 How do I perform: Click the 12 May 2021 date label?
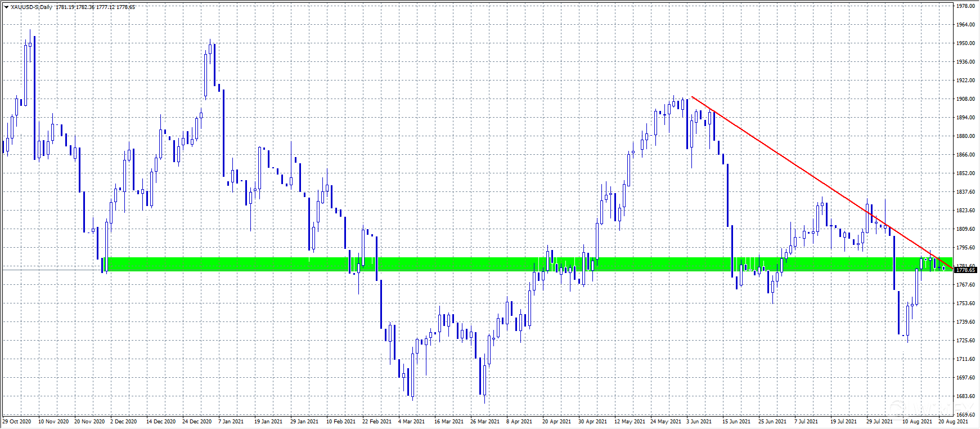pos(630,421)
